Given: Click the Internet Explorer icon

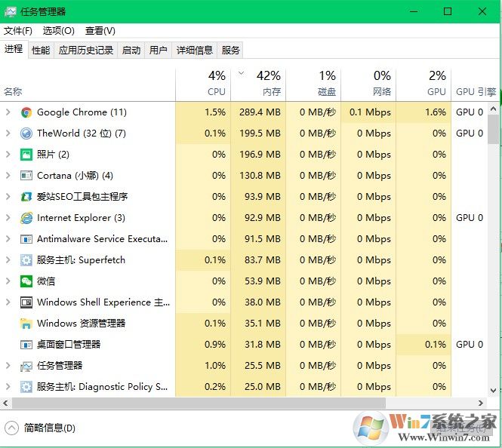Looking at the screenshot, I should [26, 218].
